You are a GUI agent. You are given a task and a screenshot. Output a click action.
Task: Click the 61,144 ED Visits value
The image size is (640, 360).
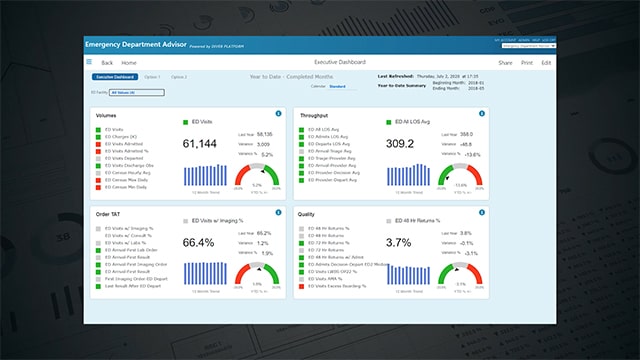pyautogui.click(x=200, y=144)
